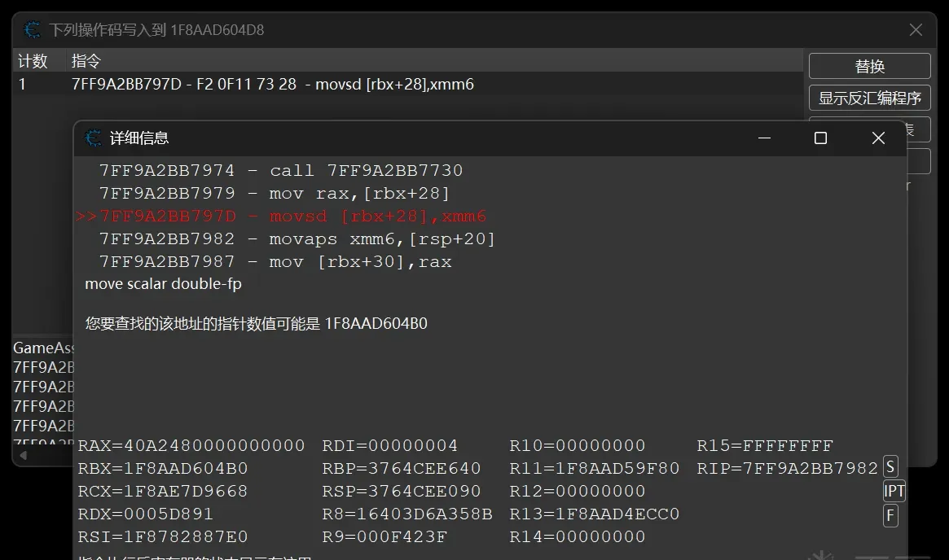Select the movaps xmm6,[rsp+20] line
The image size is (949, 560).
pos(297,239)
